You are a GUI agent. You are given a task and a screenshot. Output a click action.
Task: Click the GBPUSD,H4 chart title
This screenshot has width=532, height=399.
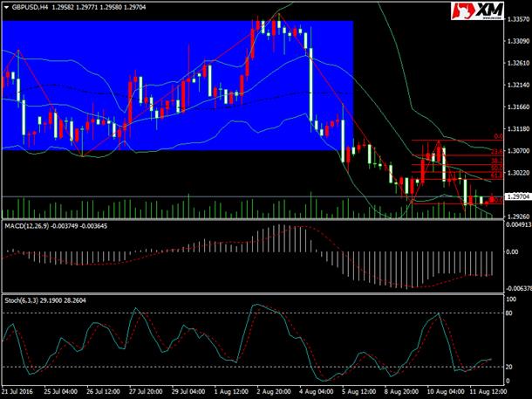(x=30, y=7)
